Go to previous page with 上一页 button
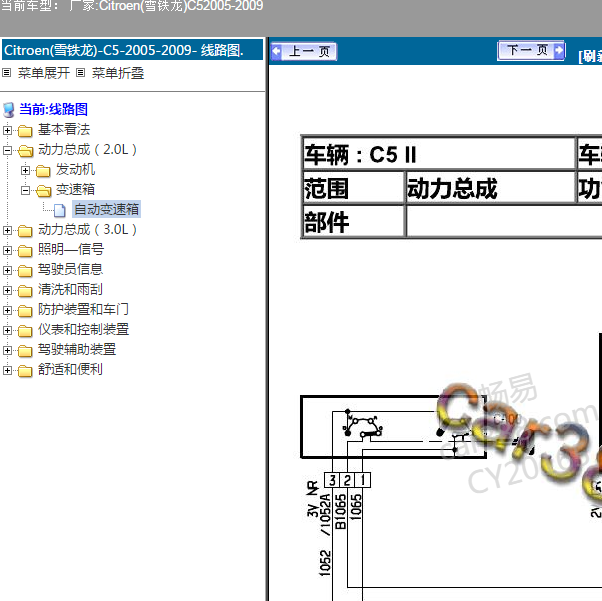This screenshot has width=602, height=601. pyautogui.click(x=304, y=51)
